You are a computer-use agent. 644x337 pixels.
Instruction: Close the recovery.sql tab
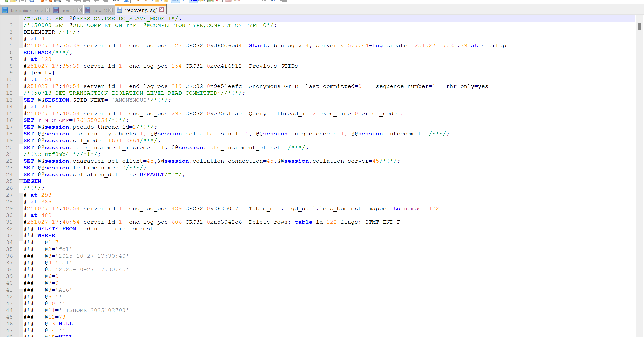point(162,10)
